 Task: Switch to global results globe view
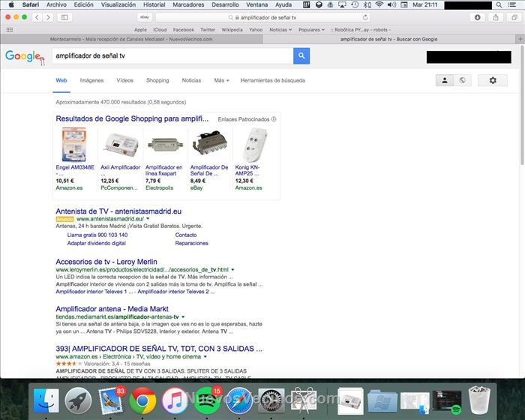pos(463,80)
